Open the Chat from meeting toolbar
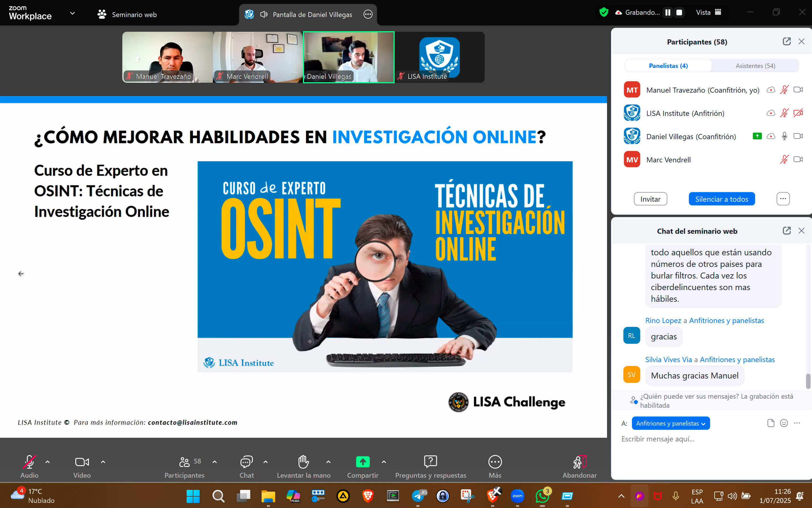The width and height of the screenshot is (812, 508). (x=246, y=466)
